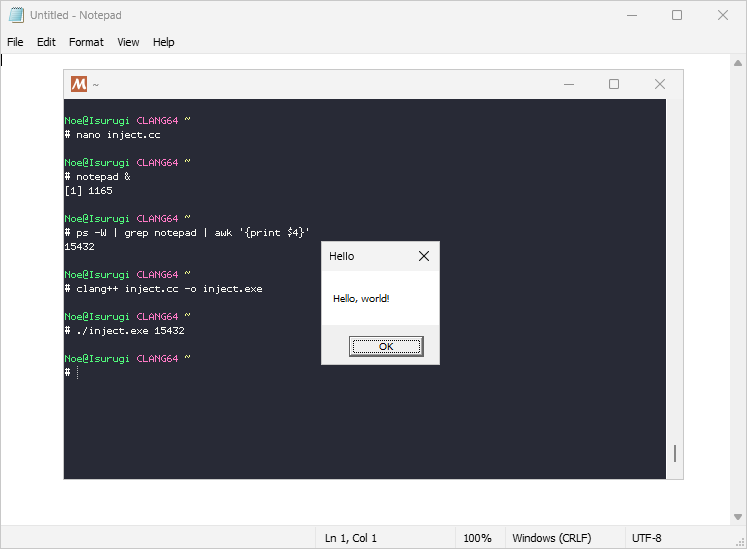Click the MSYS2 terminal logo icon
The width and height of the screenshot is (747, 549).
pos(79,84)
